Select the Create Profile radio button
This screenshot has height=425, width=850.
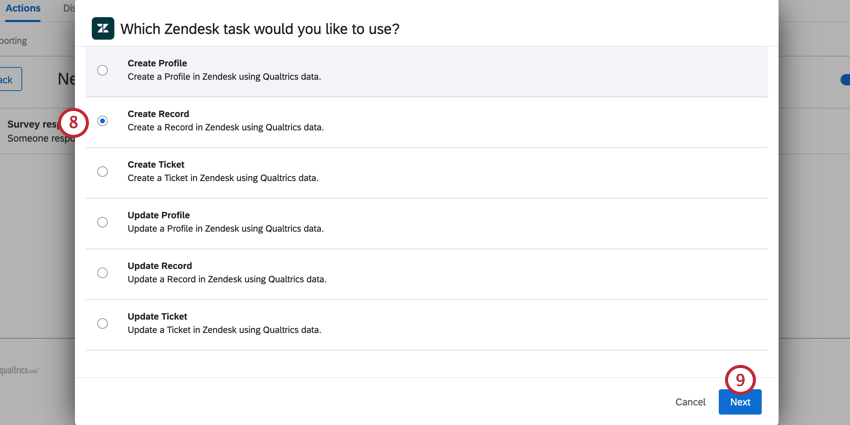102,70
